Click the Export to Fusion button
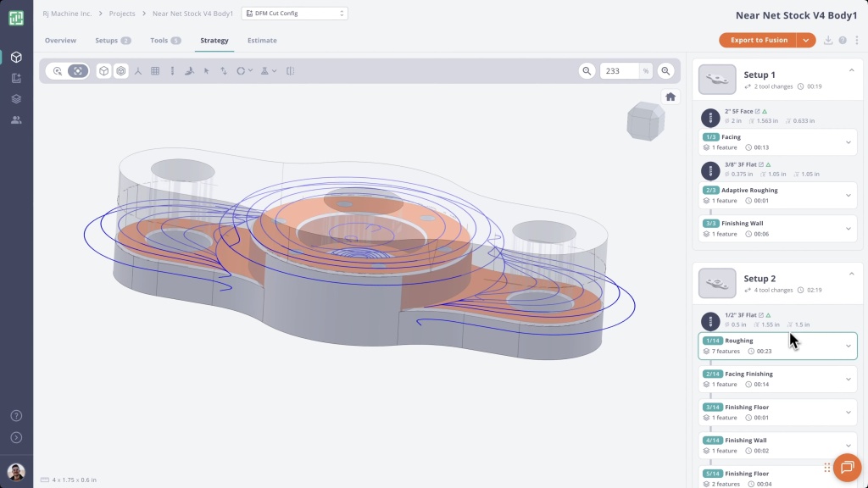Viewport: 868px width, 488px height. (759, 40)
